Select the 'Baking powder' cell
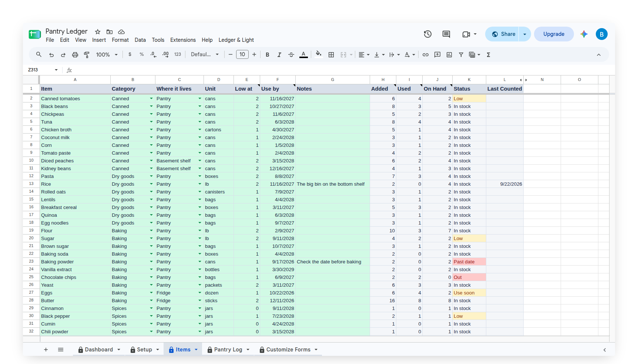The height and width of the screenshot is (364, 638). 75,262
